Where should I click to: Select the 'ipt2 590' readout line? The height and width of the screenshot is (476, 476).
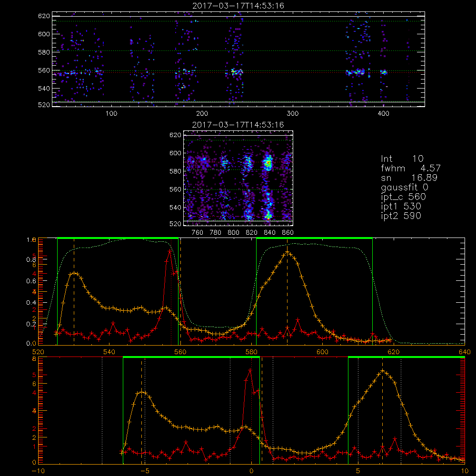pyautogui.click(x=401, y=216)
